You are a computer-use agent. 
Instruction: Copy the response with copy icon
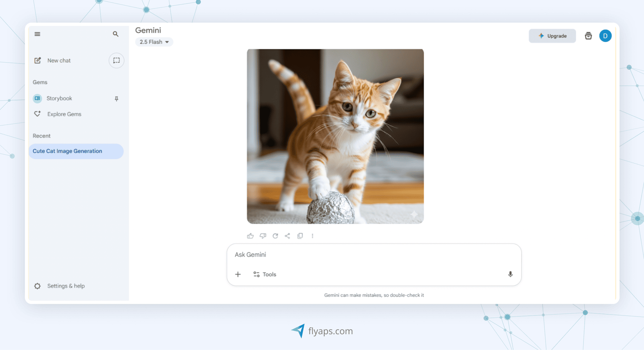(300, 236)
